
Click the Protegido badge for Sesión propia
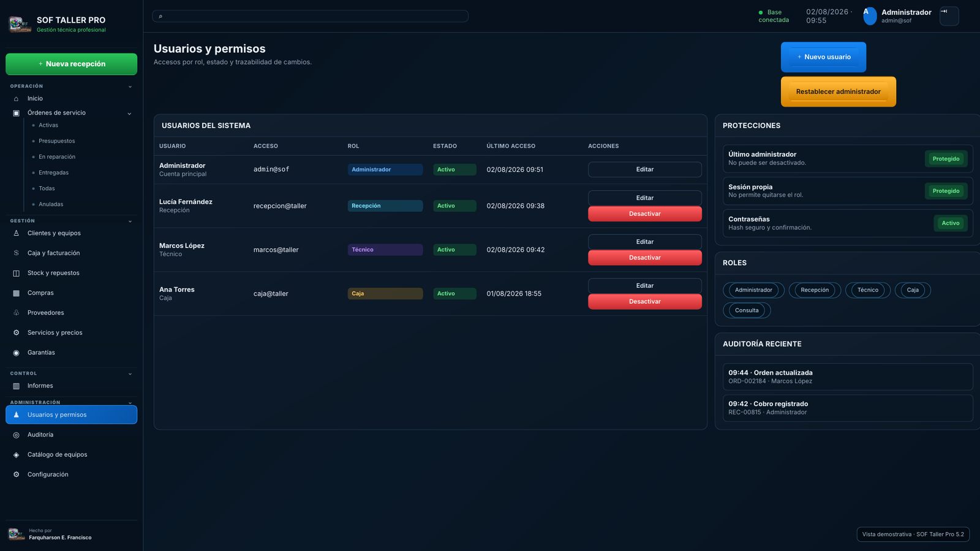pos(946,191)
